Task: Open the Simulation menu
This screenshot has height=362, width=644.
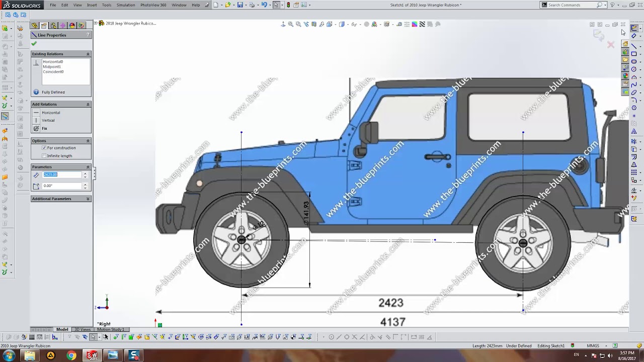Action: pos(126,5)
